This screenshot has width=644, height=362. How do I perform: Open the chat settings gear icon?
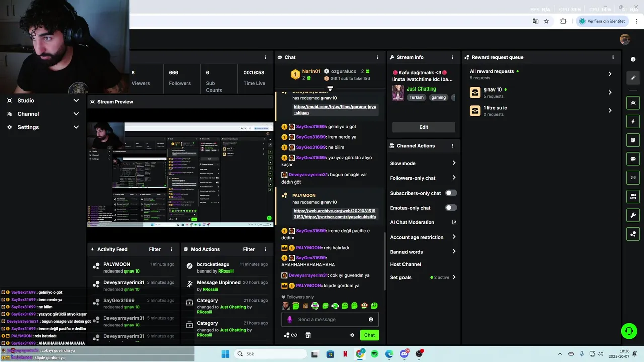(352, 335)
